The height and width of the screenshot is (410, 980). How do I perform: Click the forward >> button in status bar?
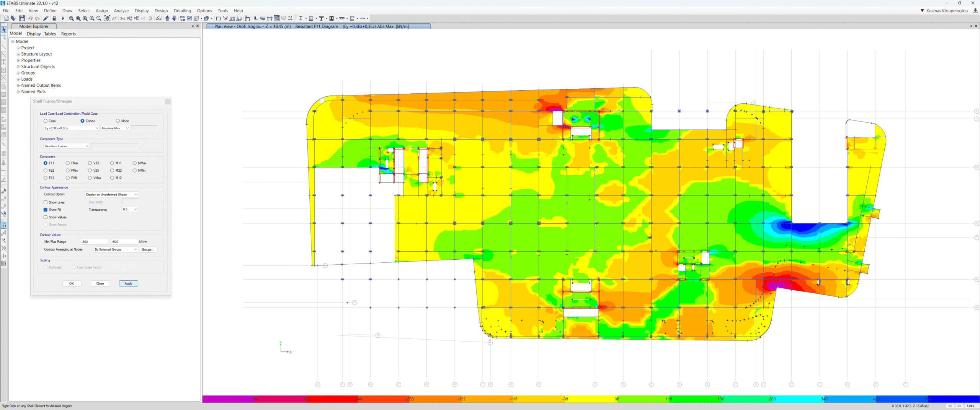pos(959,406)
